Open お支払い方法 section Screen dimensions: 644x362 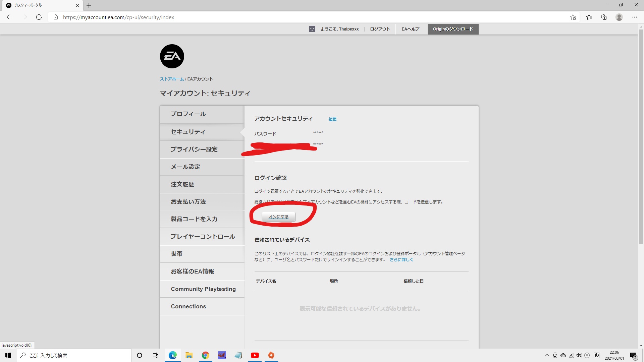point(202,202)
